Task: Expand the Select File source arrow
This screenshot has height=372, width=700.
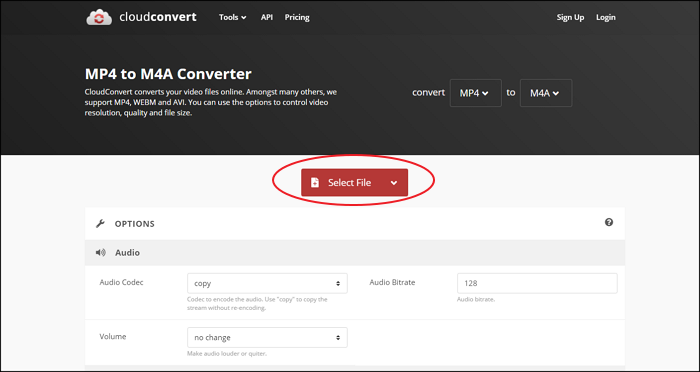Action: pos(394,183)
